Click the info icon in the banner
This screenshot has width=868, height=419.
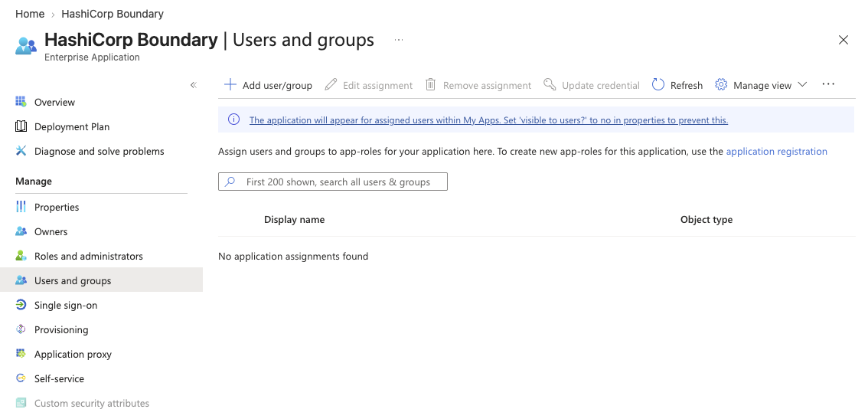(233, 119)
